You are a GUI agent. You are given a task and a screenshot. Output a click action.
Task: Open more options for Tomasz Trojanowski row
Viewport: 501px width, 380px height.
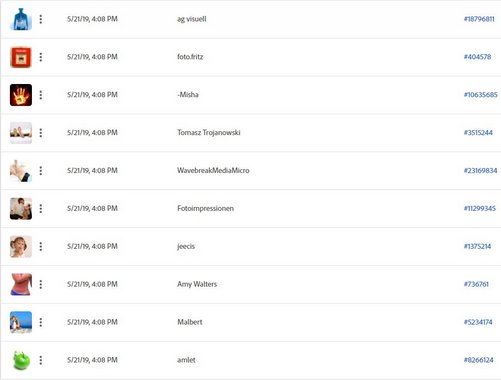click(x=41, y=133)
